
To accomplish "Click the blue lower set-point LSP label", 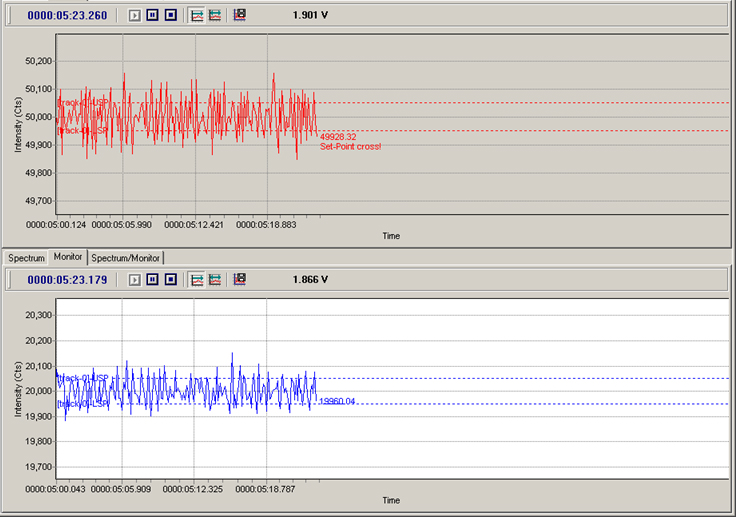I will coord(83,404).
